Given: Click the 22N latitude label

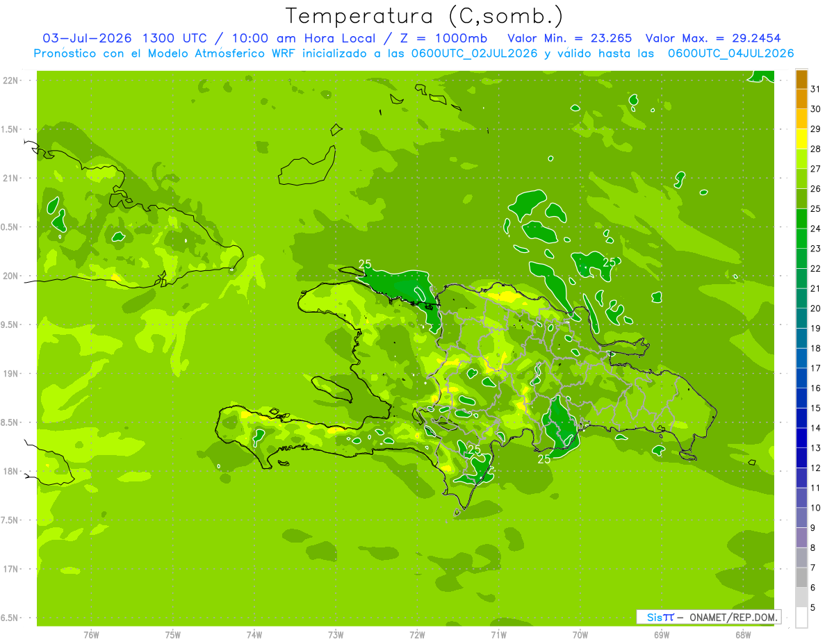Looking at the screenshot, I should tap(10, 81).
